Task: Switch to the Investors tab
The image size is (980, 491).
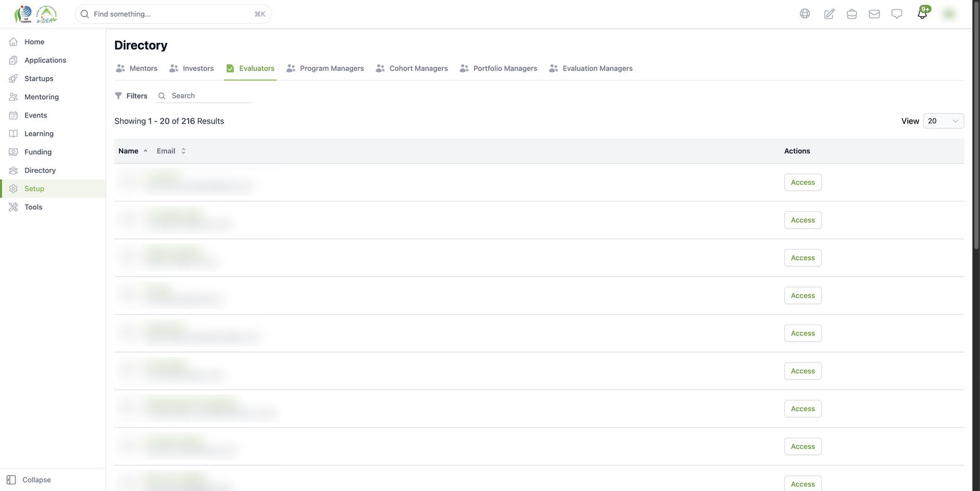Action: [x=192, y=69]
